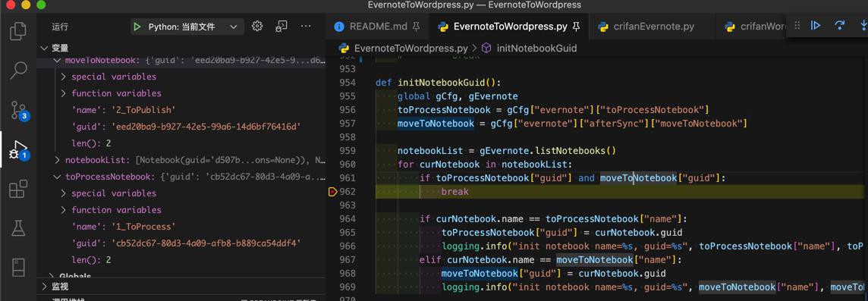
Task: Grab the debug toolbar drag handle
Action: click(797, 26)
